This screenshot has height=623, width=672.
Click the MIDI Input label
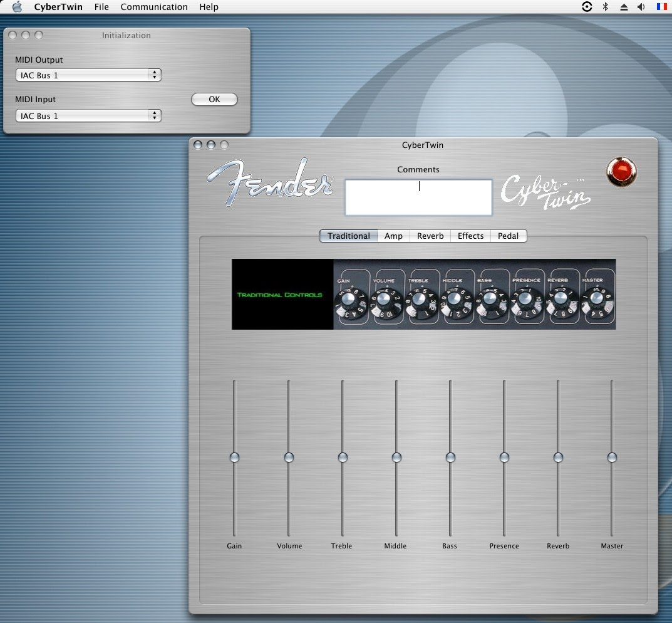pyautogui.click(x=36, y=100)
